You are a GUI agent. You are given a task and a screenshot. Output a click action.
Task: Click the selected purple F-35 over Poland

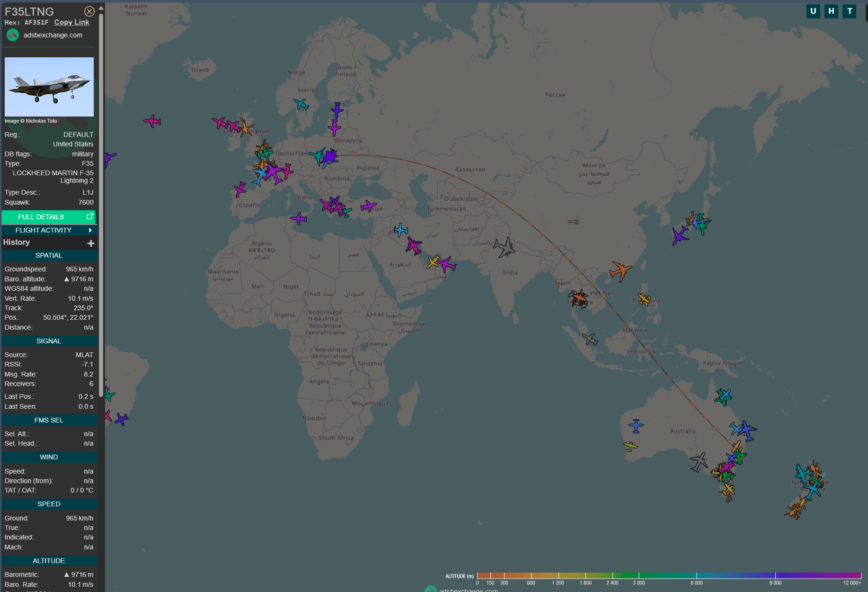[329, 157]
